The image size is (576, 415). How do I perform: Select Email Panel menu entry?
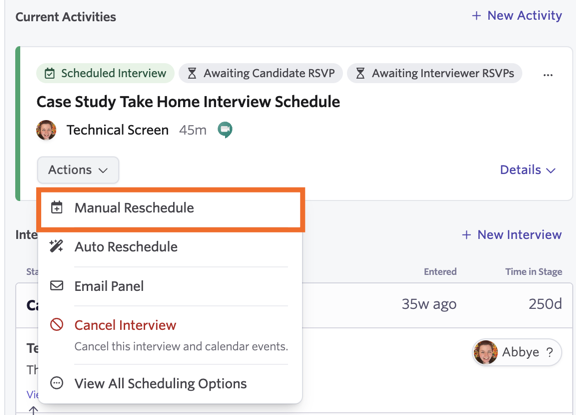tap(170, 286)
